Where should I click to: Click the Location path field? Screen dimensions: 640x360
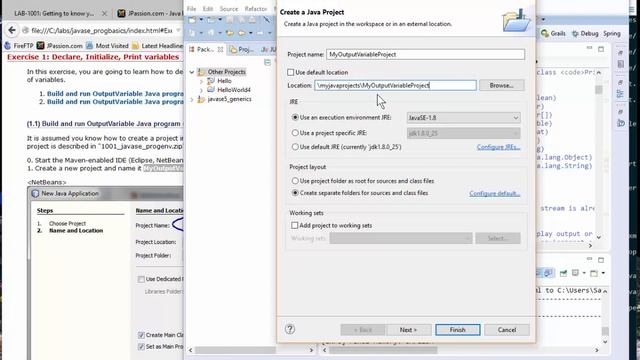click(x=395, y=85)
